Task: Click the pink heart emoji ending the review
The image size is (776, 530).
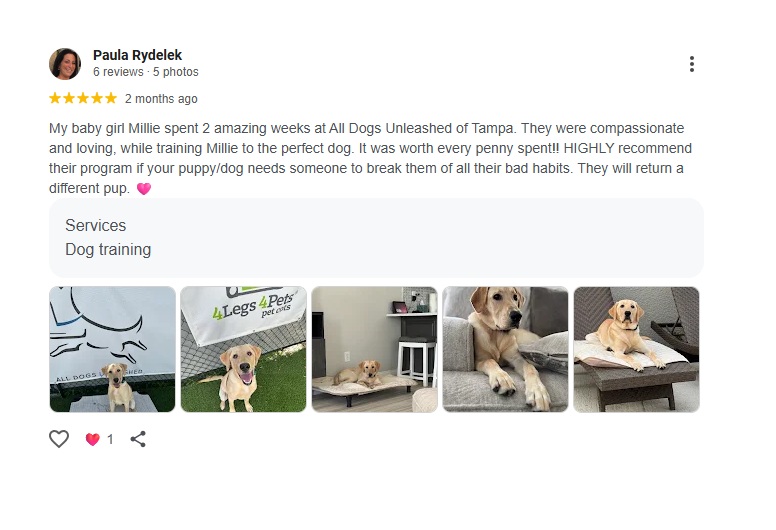Action: coord(144,189)
